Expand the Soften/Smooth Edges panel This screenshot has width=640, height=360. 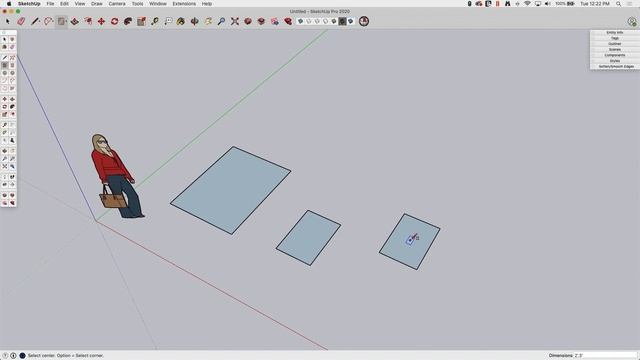[x=615, y=67]
